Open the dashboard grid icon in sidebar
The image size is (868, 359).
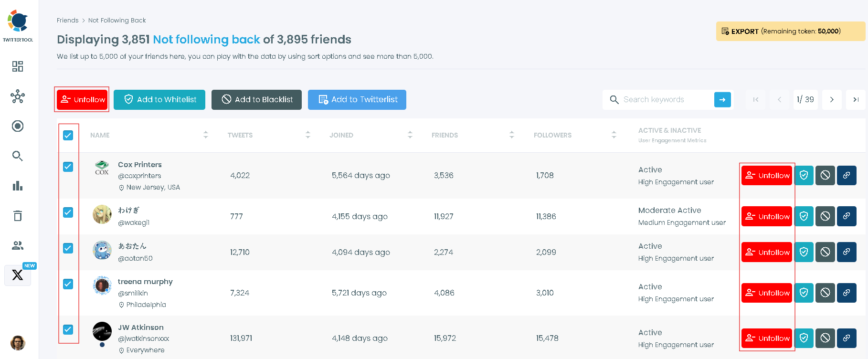point(18,66)
